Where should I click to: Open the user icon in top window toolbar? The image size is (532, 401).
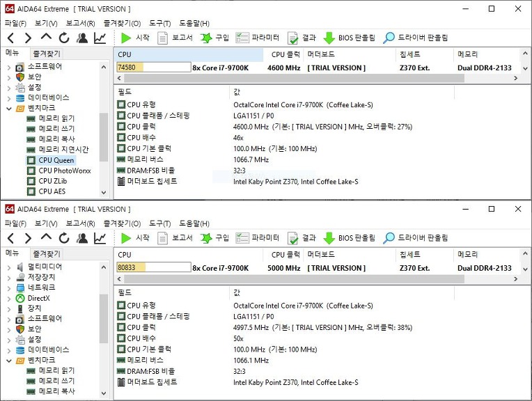tap(81, 38)
